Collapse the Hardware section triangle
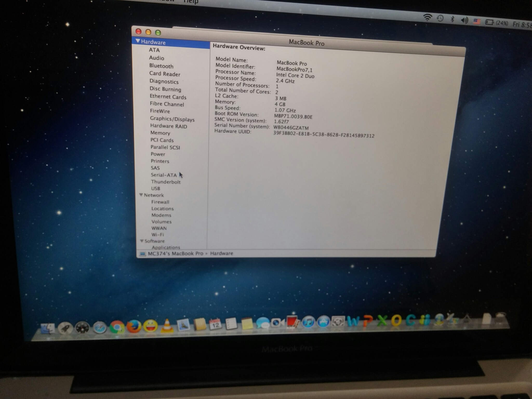532x399 pixels. (138, 41)
